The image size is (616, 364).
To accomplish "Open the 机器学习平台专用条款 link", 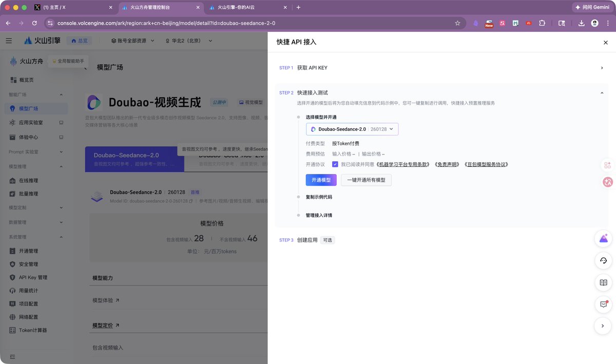I will (403, 165).
